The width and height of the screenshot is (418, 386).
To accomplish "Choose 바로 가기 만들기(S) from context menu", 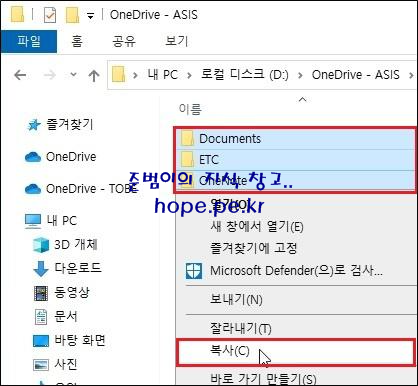I will [263, 379].
